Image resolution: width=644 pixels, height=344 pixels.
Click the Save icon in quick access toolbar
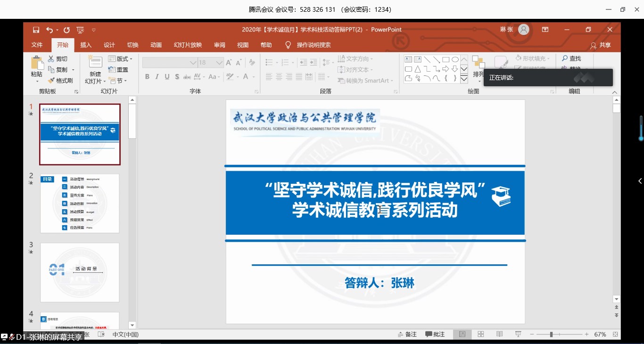36,30
